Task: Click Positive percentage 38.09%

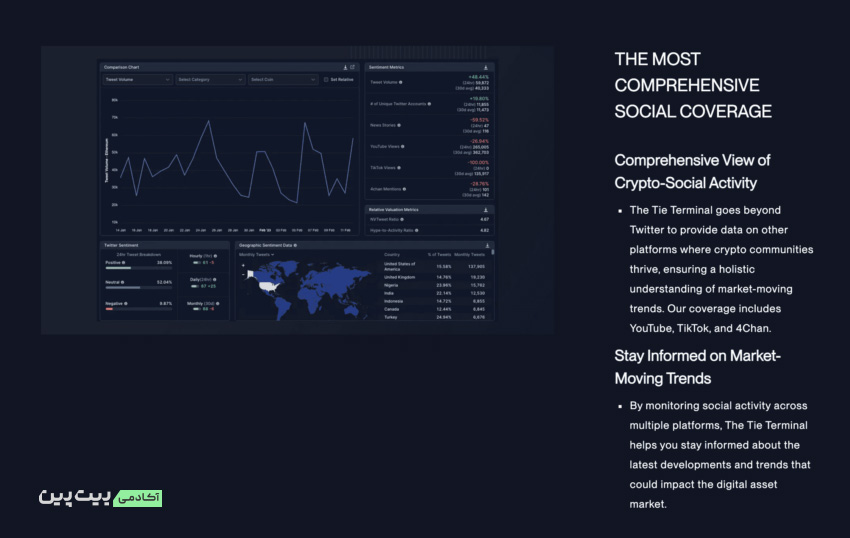Action: [164, 262]
